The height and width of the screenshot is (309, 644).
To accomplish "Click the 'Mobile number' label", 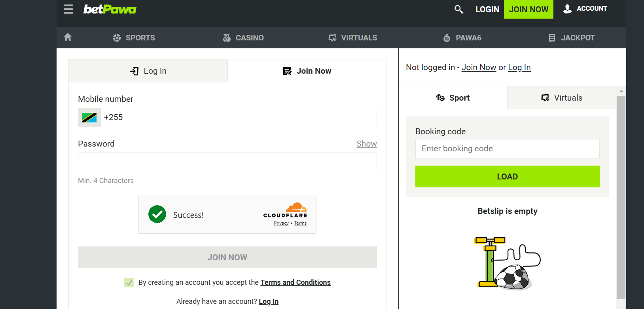I will coord(106,99).
